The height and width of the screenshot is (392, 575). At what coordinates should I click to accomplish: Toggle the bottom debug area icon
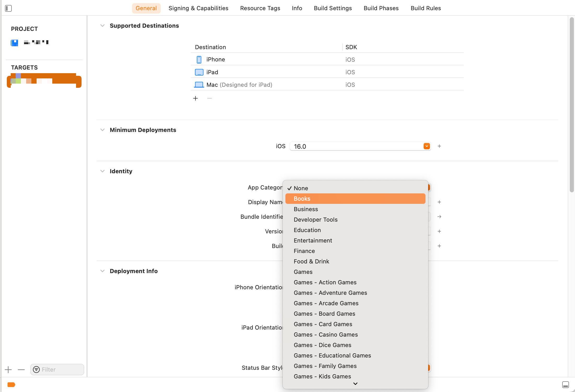pyautogui.click(x=565, y=385)
